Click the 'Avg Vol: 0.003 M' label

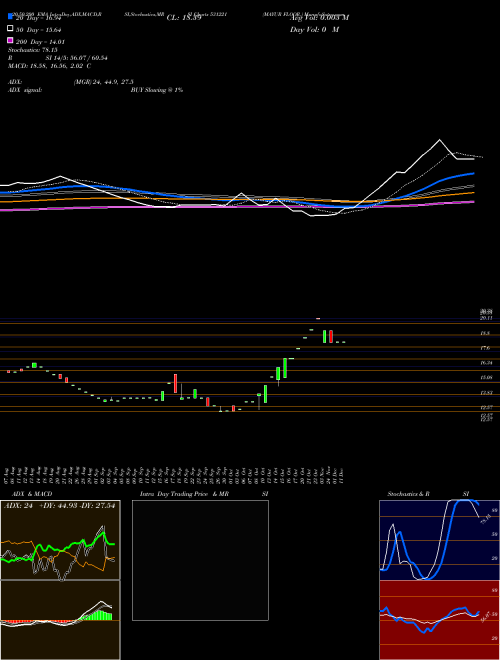tap(320, 18)
